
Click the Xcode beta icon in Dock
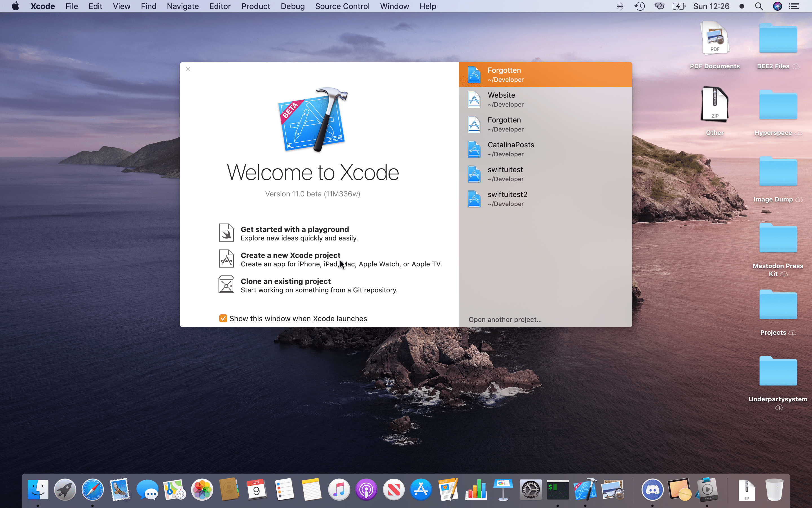point(586,489)
